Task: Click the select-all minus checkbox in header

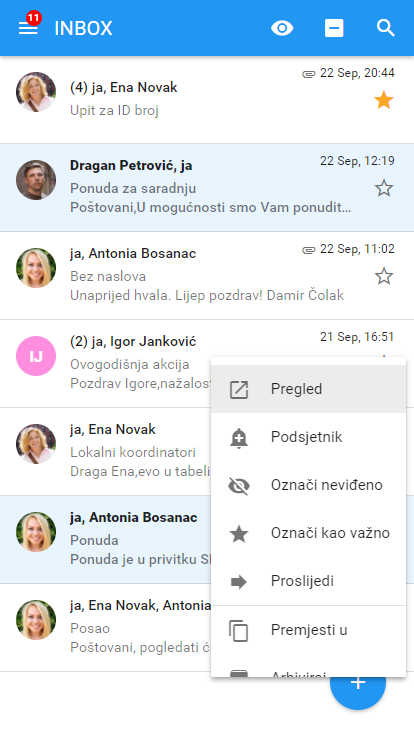Action: tap(334, 28)
